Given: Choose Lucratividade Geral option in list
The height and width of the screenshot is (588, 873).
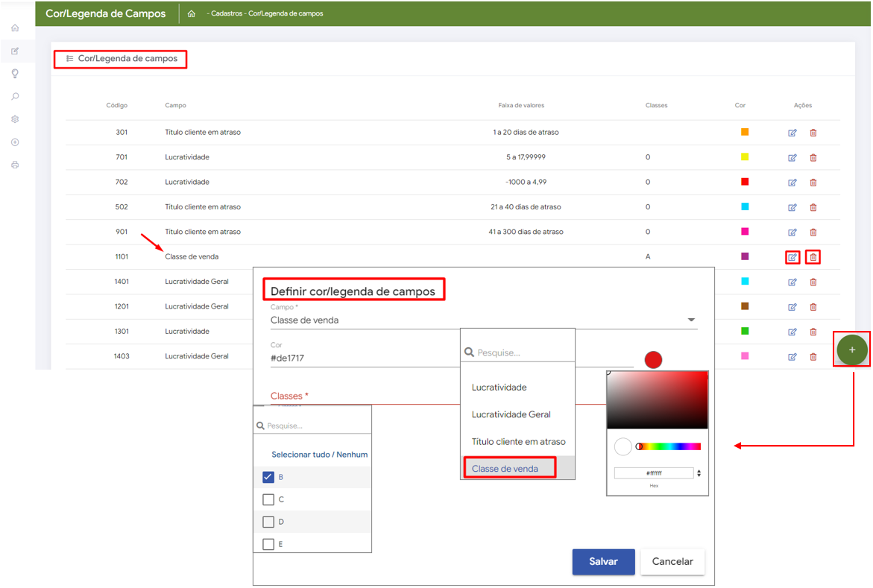Looking at the screenshot, I should [x=511, y=414].
